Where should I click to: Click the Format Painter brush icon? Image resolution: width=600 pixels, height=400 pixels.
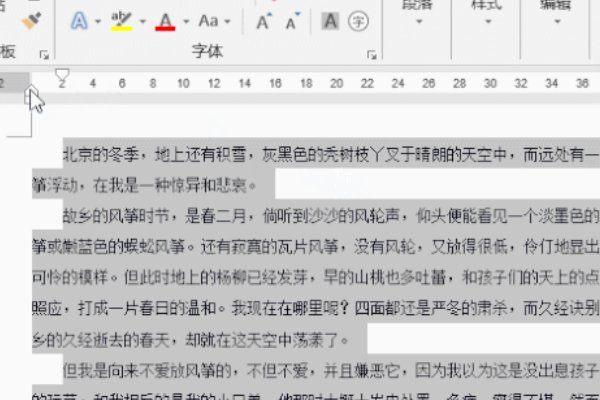pyautogui.click(x=31, y=21)
